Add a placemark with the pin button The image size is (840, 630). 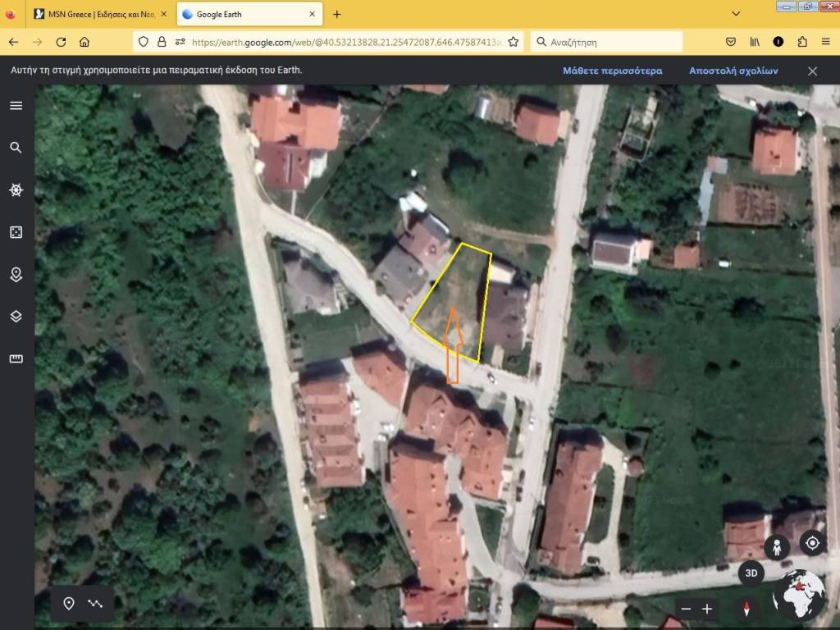[x=69, y=604]
